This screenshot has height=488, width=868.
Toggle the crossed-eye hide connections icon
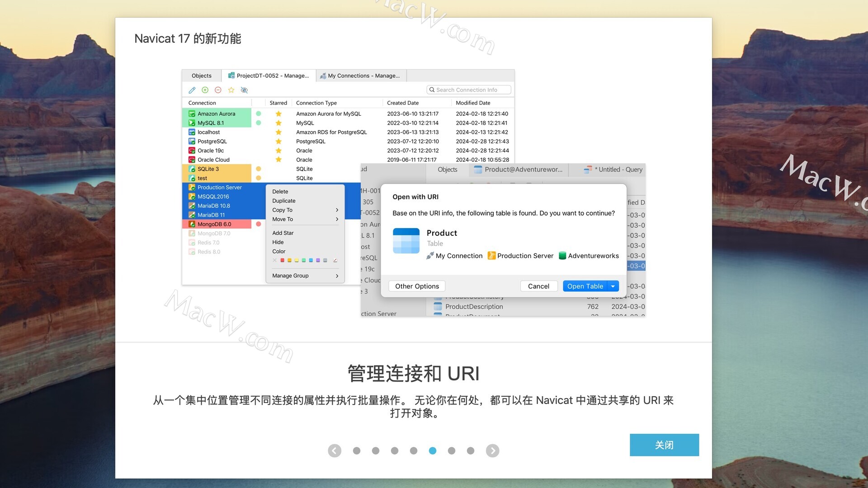click(244, 90)
